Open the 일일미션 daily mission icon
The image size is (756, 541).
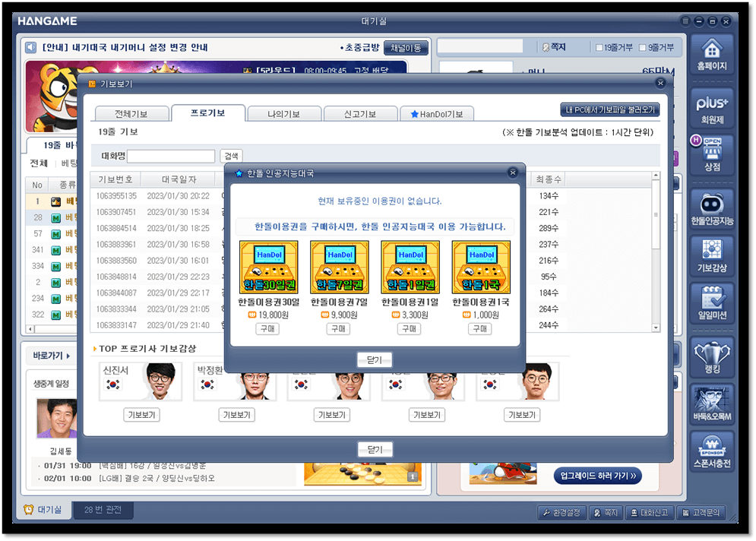pos(712,301)
